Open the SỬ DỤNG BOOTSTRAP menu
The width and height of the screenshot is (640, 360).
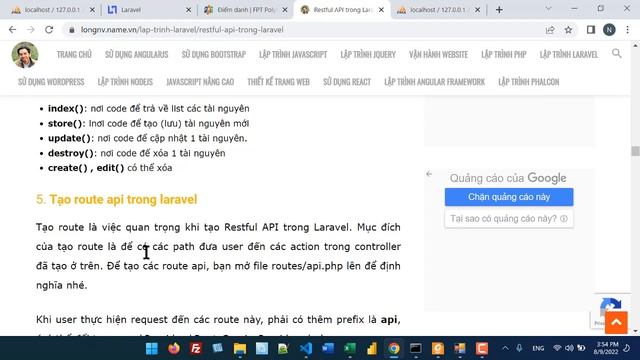tap(213, 54)
